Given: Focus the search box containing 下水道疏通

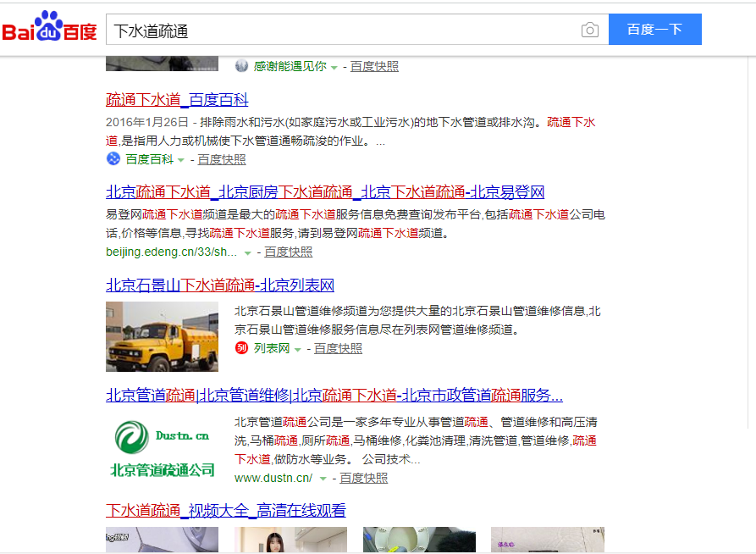Looking at the screenshot, I should point(343,30).
